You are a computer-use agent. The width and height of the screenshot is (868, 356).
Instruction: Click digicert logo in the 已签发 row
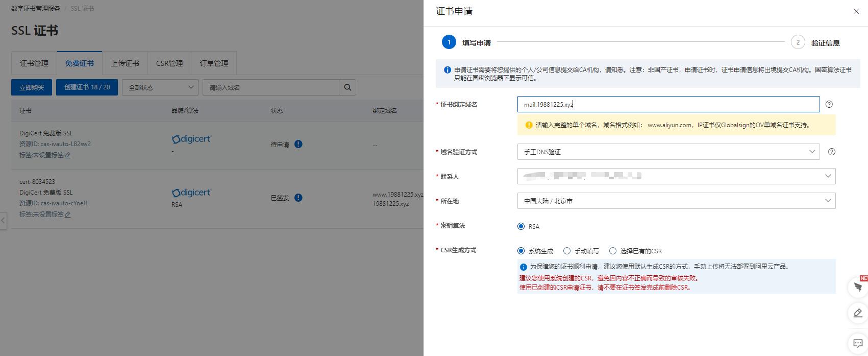point(191,193)
